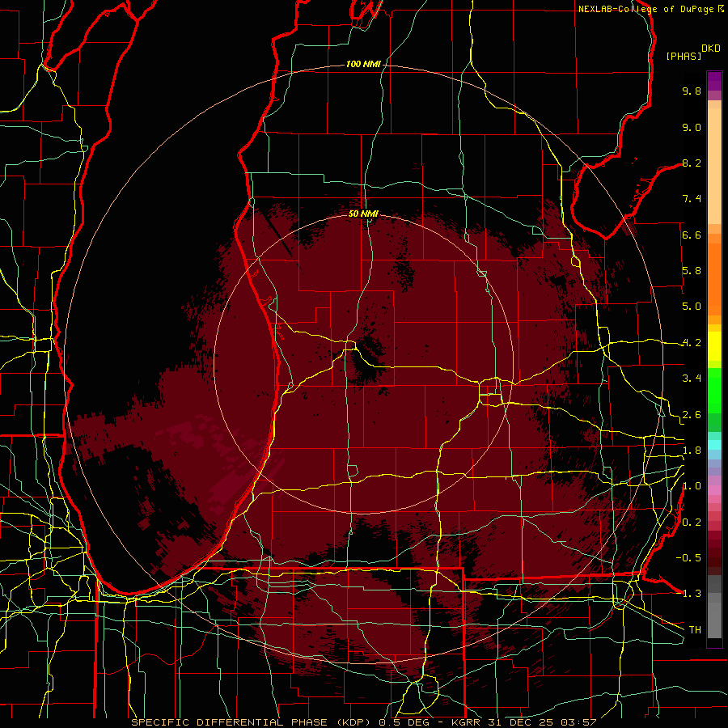This screenshot has height=728, width=728.
Task: Click the 9.8 value on the color scale
Action: (x=692, y=91)
